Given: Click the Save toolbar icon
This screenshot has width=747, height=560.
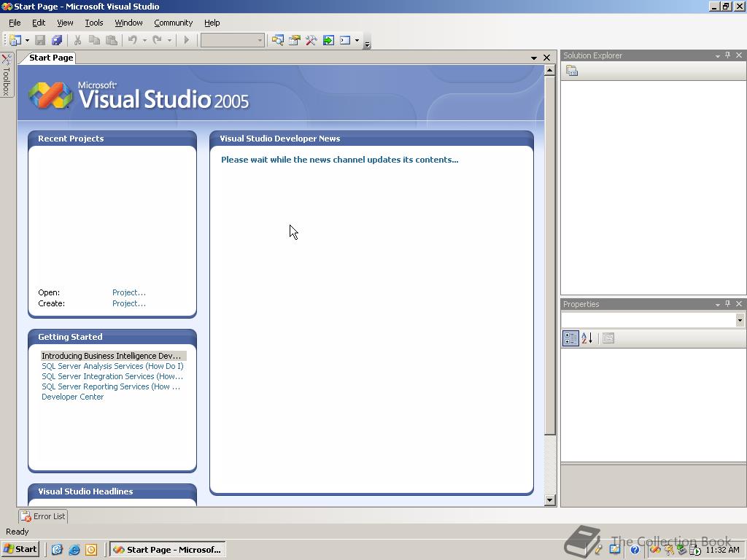Looking at the screenshot, I should [x=41, y=41].
